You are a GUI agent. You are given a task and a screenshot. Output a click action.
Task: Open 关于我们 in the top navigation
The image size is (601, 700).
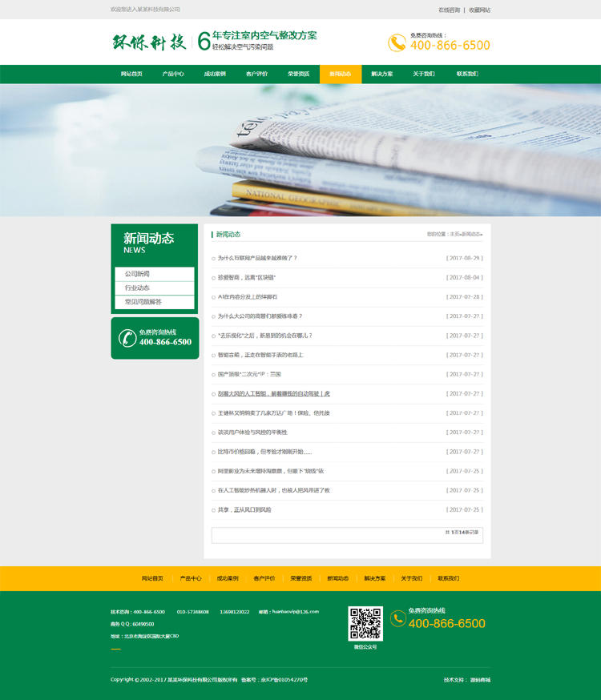pos(424,74)
